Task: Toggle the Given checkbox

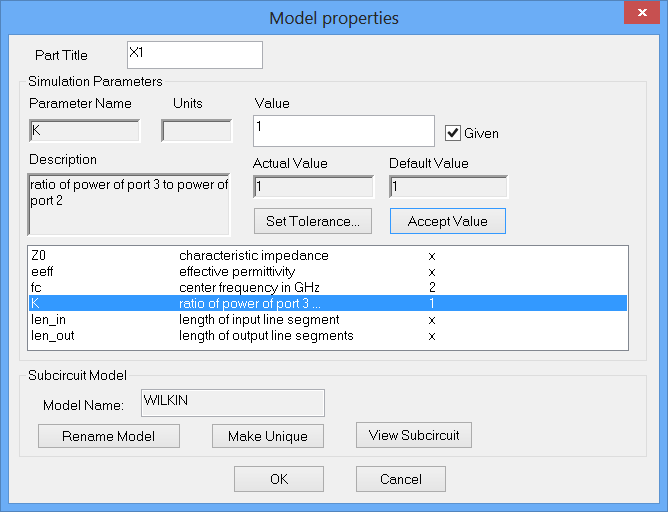Action: pos(453,133)
